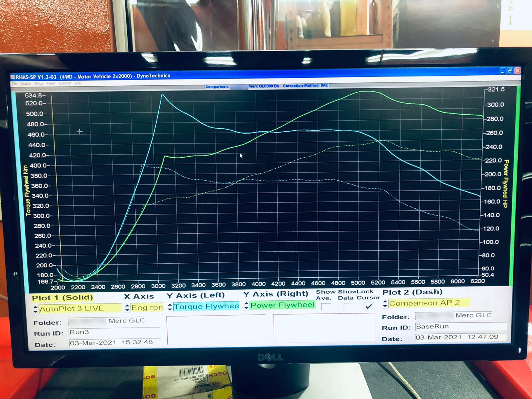Toggle the Show Data checkbox
The width and height of the screenshot is (532, 399).
(x=348, y=307)
